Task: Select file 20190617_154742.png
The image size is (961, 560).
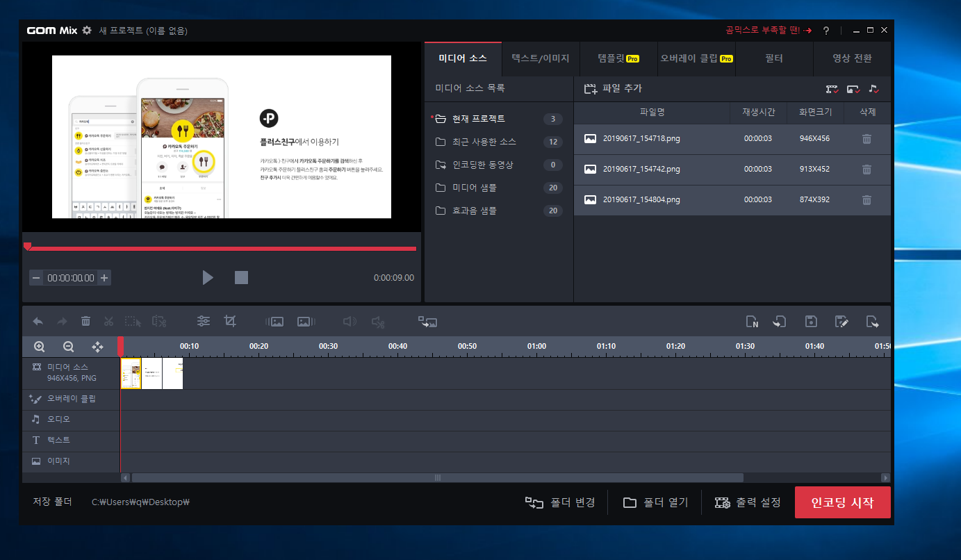Action: pyautogui.click(x=732, y=170)
